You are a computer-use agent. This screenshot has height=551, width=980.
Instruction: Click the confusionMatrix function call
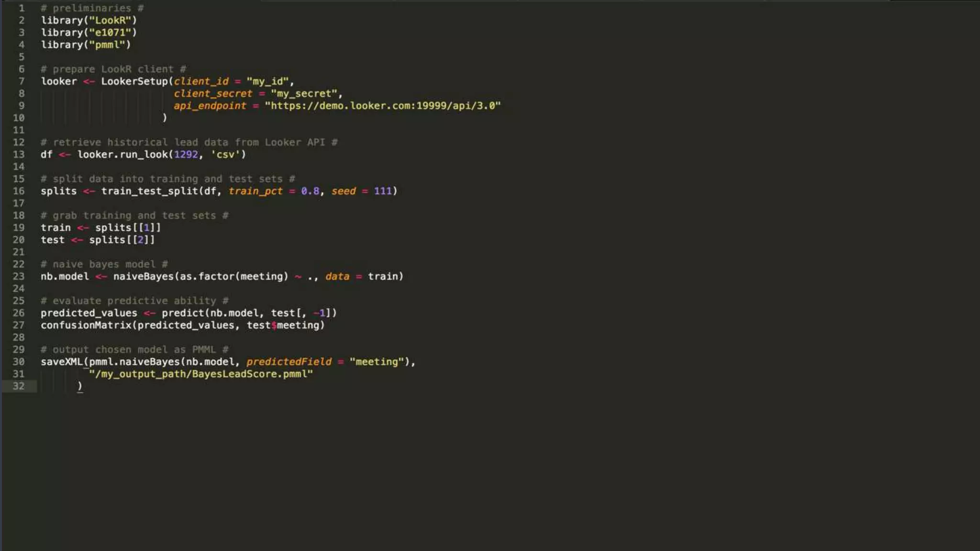(x=86, y=325)
